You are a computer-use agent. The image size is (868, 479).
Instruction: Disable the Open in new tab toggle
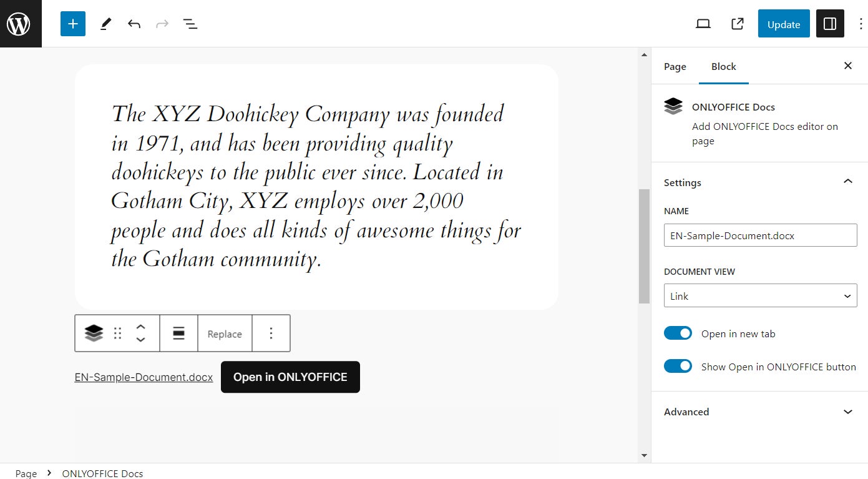[x=678, y=333]
